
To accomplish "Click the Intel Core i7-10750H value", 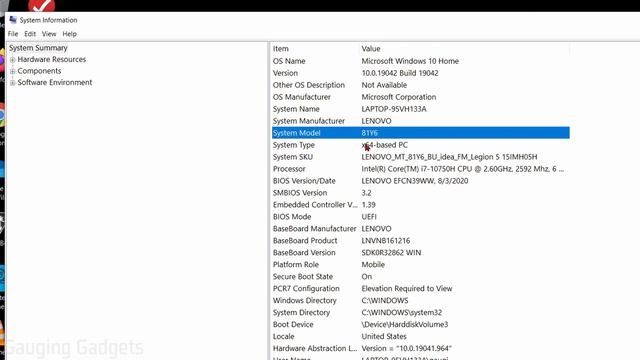I will [462, 169].
